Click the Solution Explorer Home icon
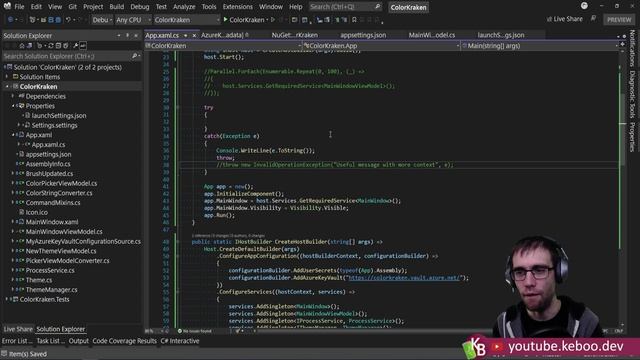640x360 pixels. coord(22,46)
